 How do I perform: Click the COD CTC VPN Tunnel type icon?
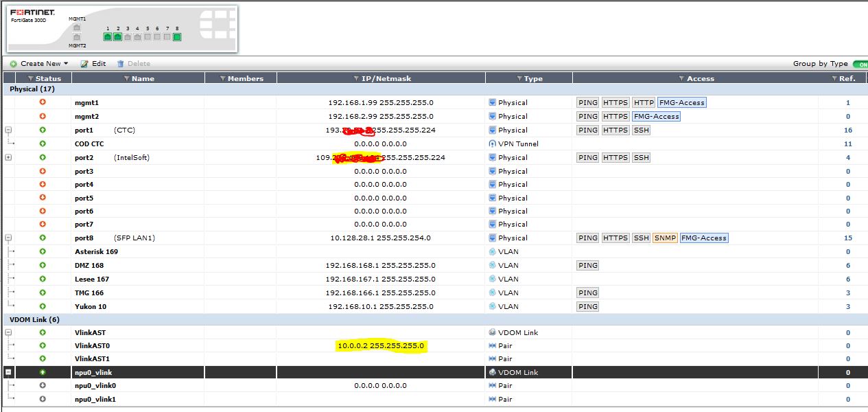pos(492,144)
